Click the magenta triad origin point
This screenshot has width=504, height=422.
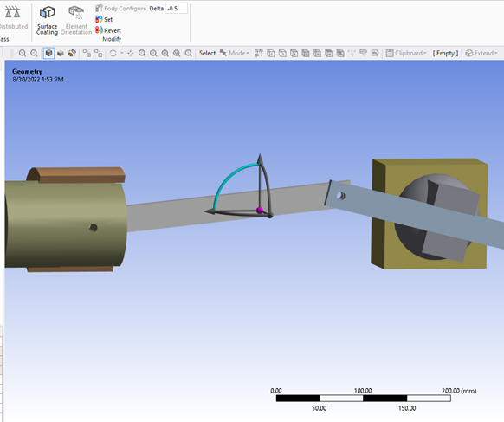click(x=260, y=211)
